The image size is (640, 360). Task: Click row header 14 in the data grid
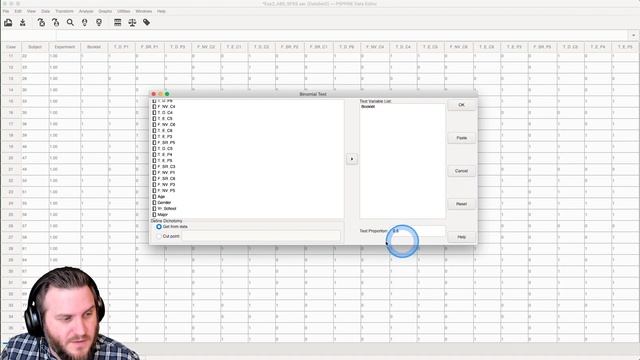coord(11,90)
